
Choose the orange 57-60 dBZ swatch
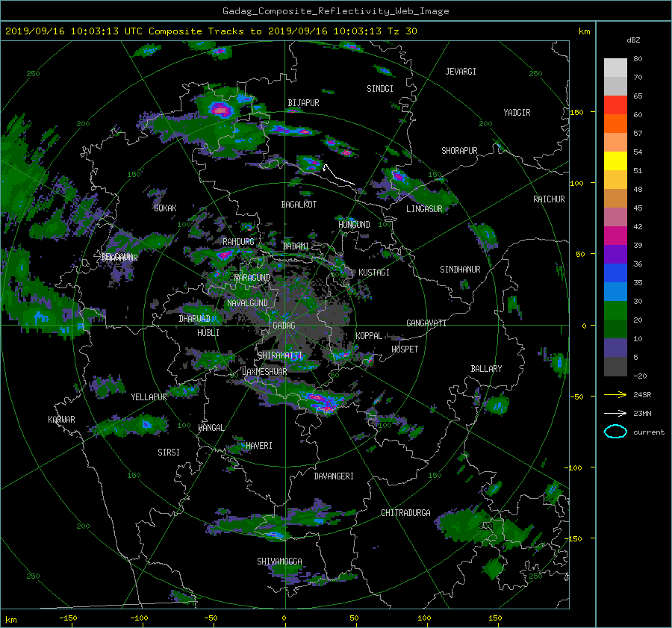tap(615, 124)
